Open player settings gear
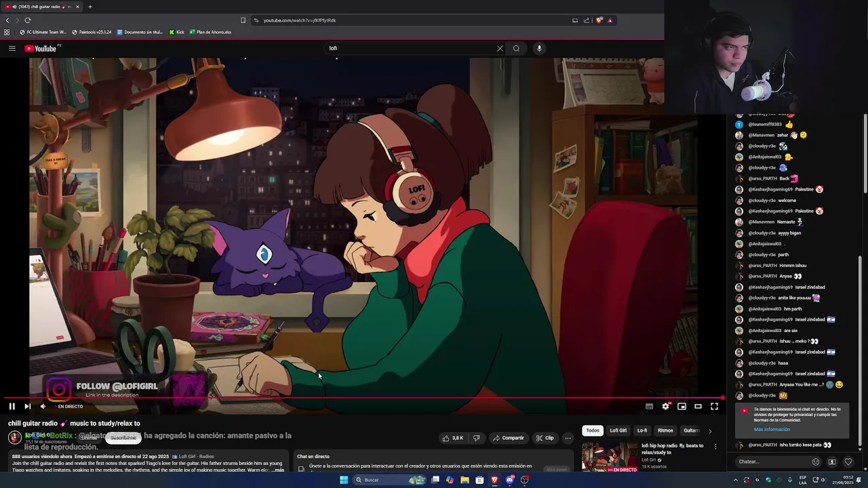Viewport: 868px width, 488px height. 665,406
